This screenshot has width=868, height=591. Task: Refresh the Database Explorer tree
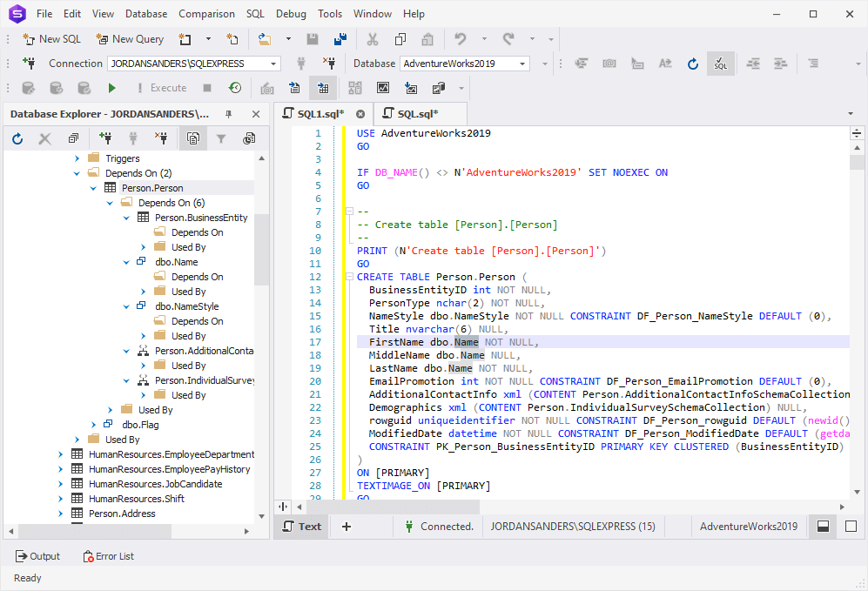(x=17, y=139)
